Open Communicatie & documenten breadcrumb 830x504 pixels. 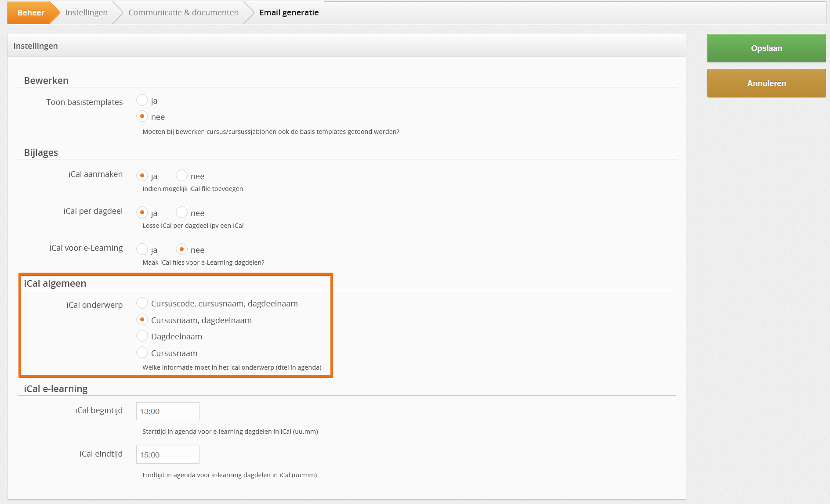point(183,13)
